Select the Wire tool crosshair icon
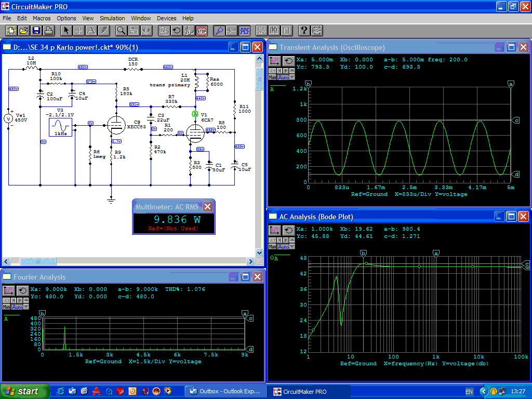This screenshot has width=532, height=399. (79, 31)
